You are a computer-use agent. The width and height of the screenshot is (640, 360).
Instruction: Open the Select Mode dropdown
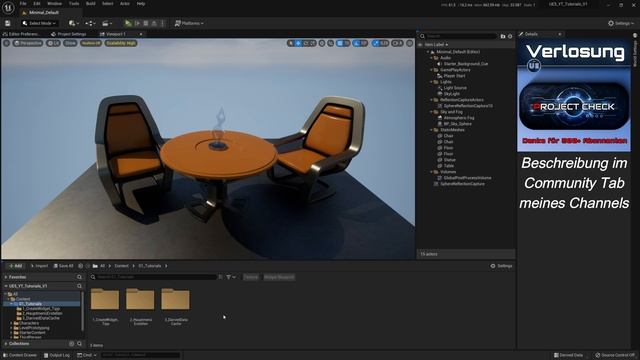tap(39, 23)
